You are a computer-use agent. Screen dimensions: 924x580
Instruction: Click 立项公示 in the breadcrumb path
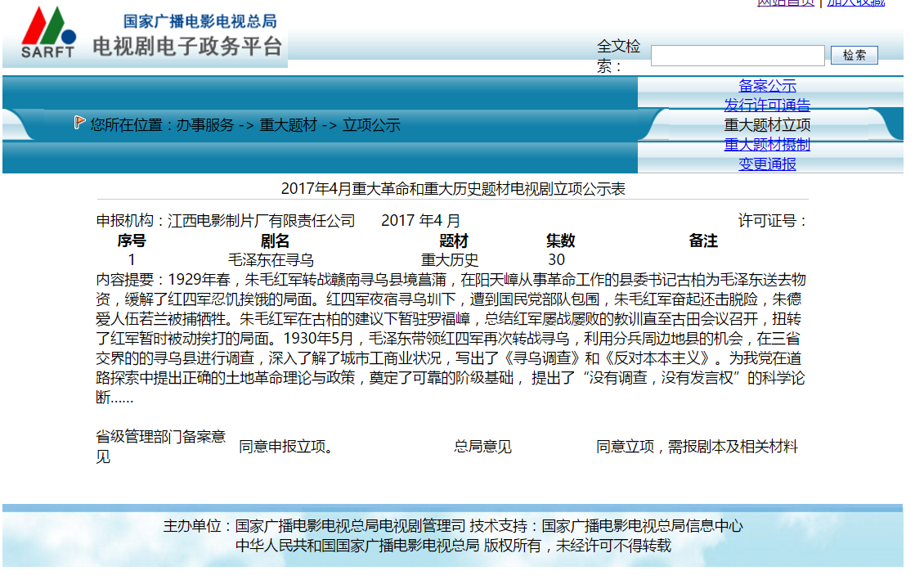[371, 125]
